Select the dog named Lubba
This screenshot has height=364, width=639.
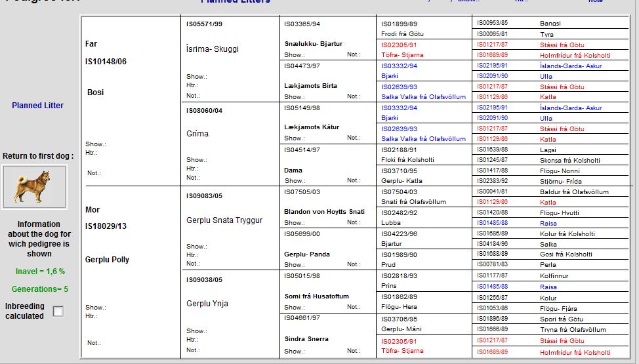(391, 223)
